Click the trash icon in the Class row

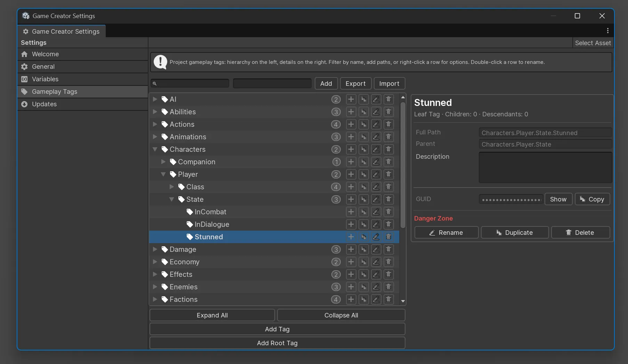pos(388,187)
